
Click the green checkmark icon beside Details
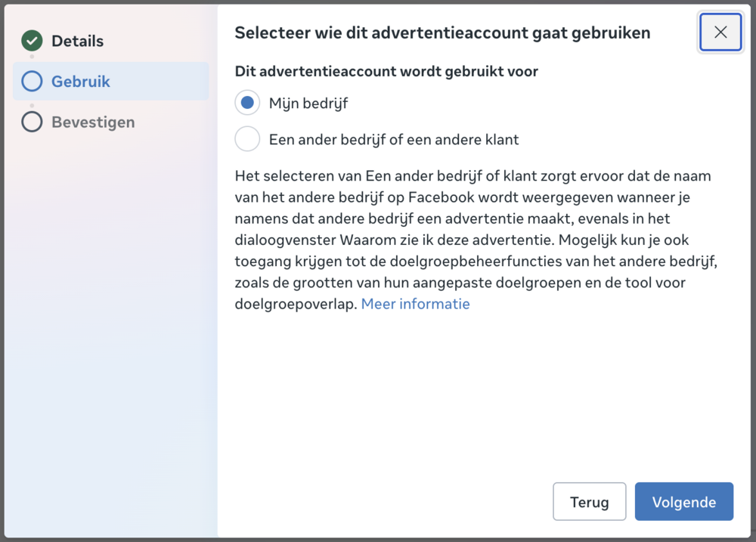coord(32,41)
